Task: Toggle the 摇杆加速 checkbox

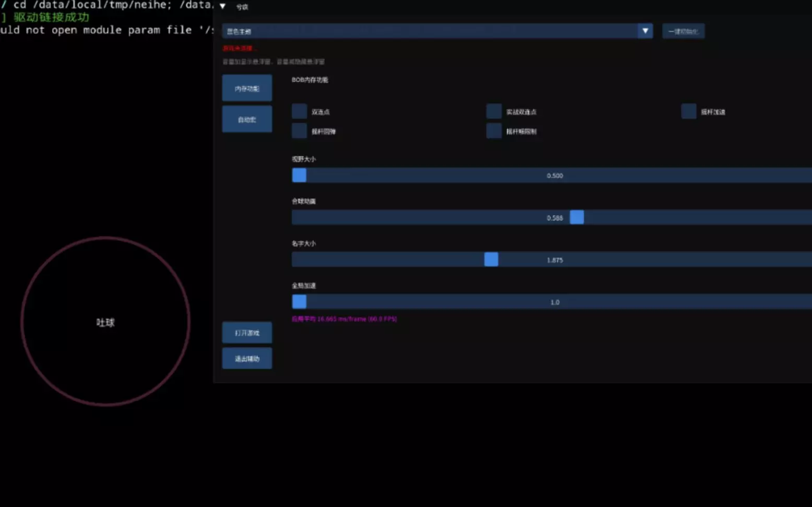Action: (688, 111)
